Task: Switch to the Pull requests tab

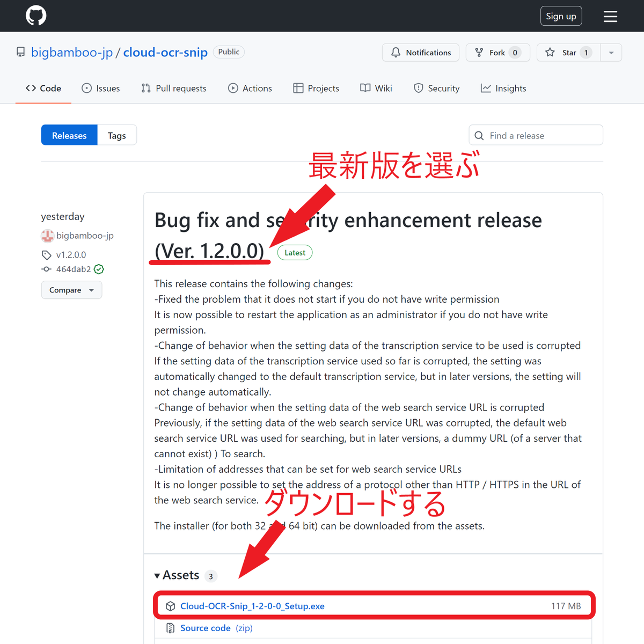Action: 173,88
